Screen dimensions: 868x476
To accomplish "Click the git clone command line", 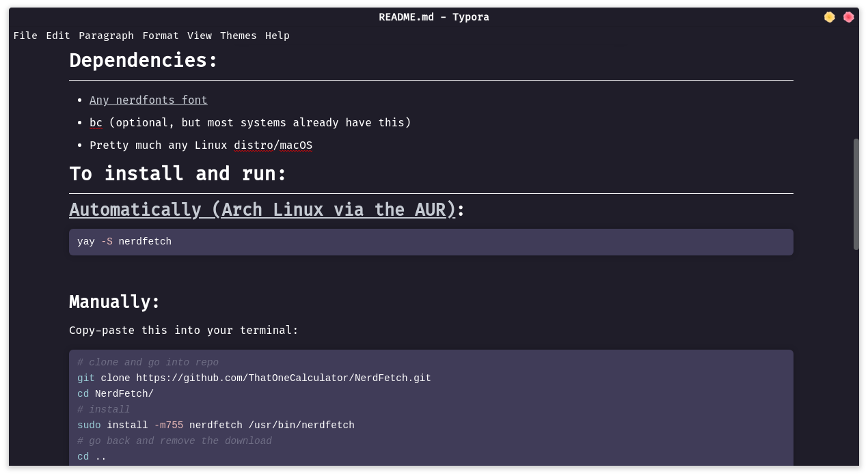I will tap(254, 378).
